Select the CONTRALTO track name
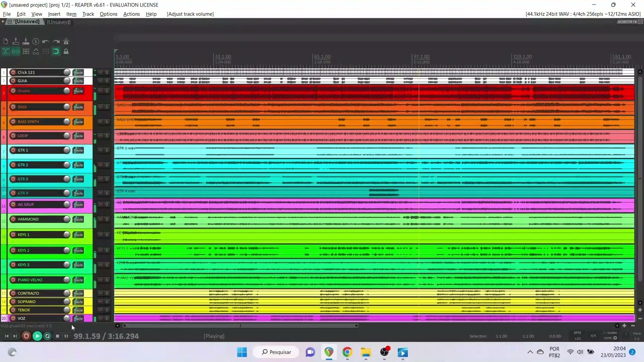Viewport: 644px width, 362px height. (28, 293)
